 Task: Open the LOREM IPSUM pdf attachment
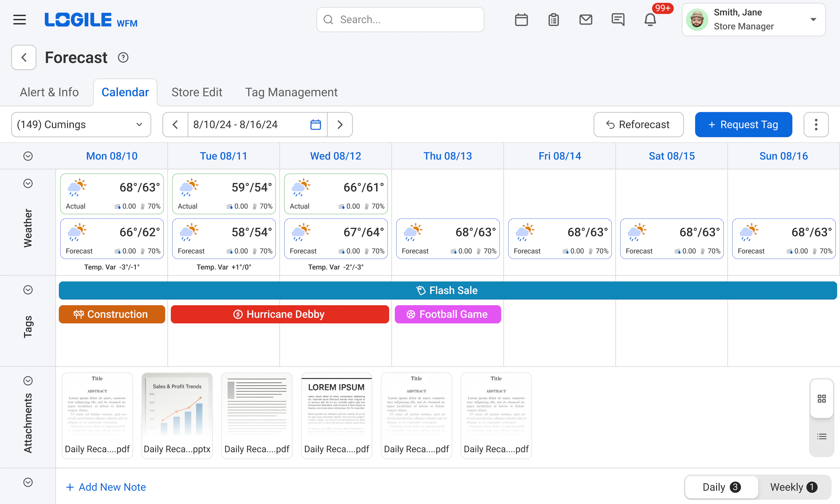pos(336,416)
